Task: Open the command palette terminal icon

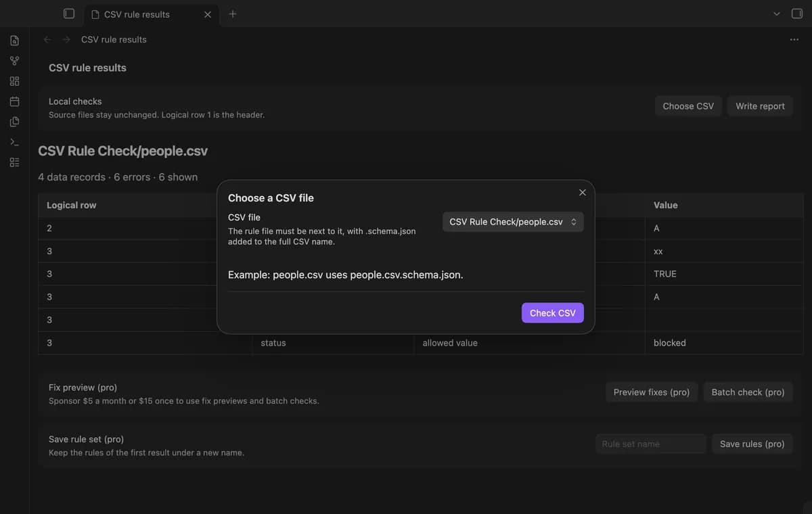Action: pyautogui.click(x=14, y=142)
